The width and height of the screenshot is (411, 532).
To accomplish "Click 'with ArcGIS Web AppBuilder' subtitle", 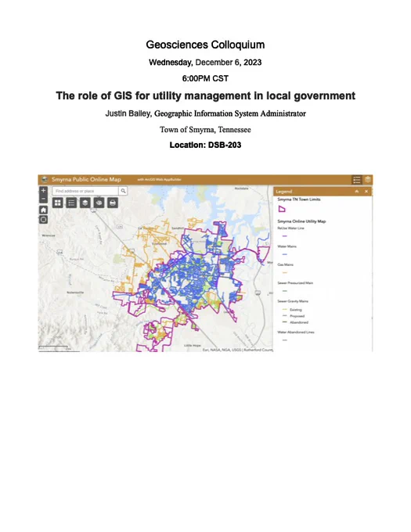I will click(159, 179).
